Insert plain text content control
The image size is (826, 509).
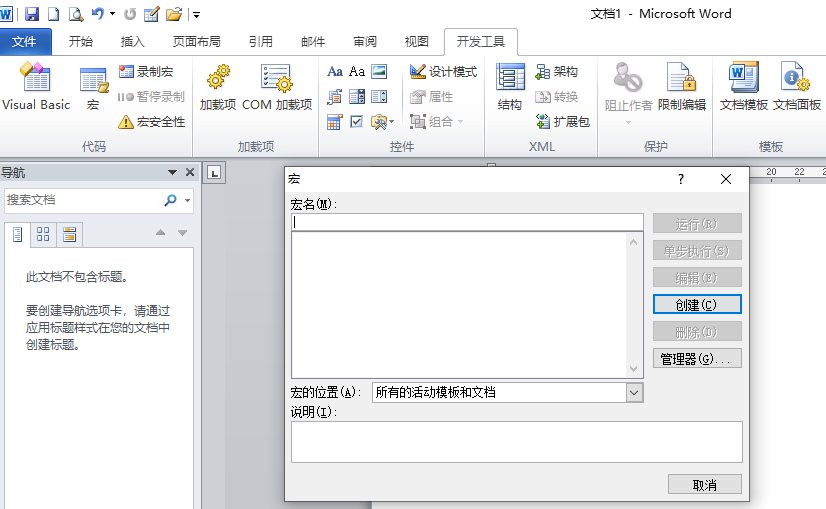coord(357,71)
